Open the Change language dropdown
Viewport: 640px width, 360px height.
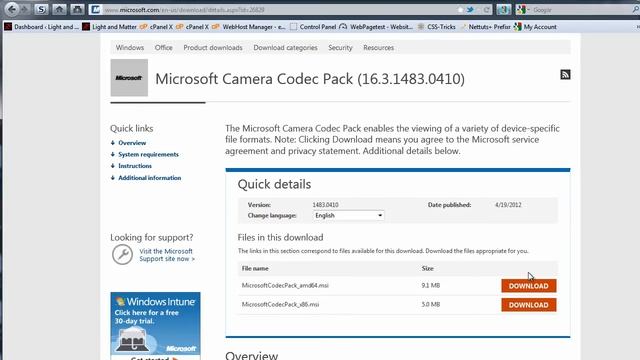click(x=348, y=216)
